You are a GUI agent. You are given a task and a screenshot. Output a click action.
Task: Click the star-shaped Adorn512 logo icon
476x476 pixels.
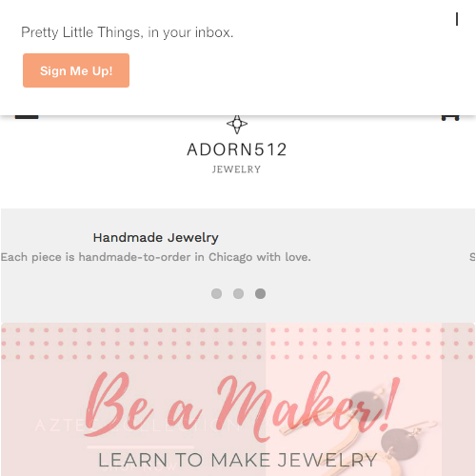237,125
